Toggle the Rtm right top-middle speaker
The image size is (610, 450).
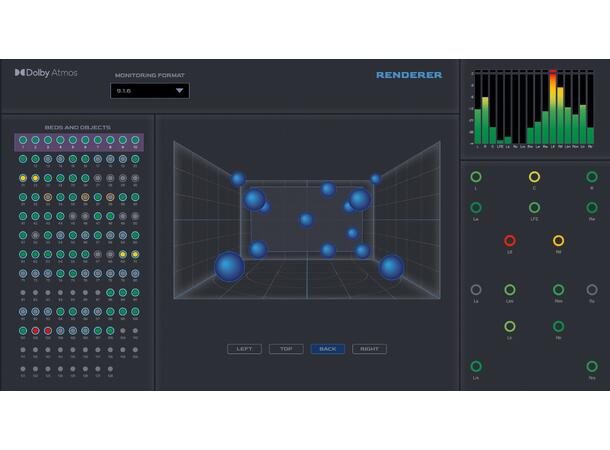(558, 290)
